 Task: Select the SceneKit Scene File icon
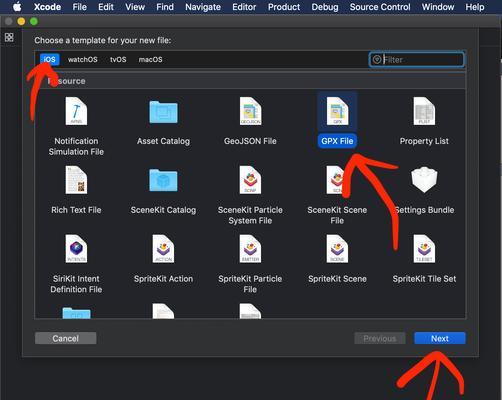coord(335,180)
